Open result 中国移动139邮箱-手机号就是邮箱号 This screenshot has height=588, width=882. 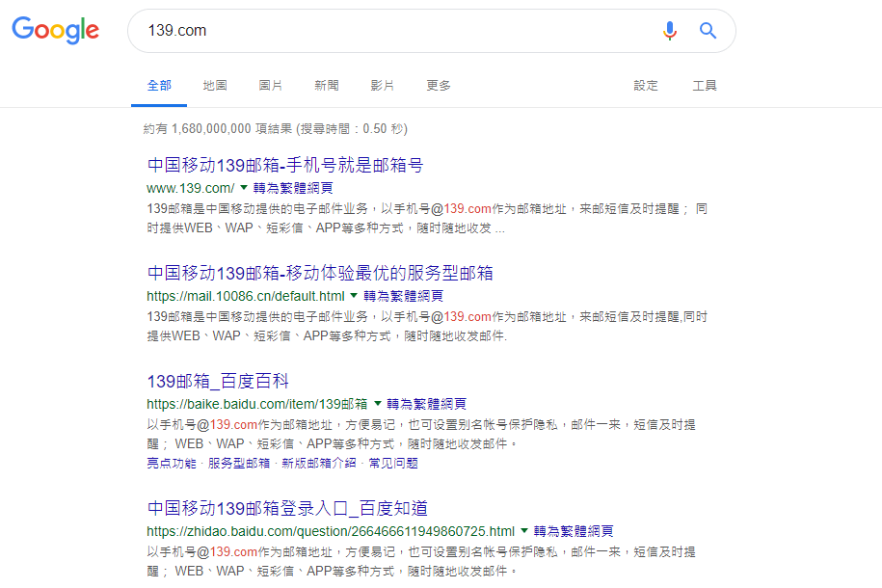pos(285,165)
